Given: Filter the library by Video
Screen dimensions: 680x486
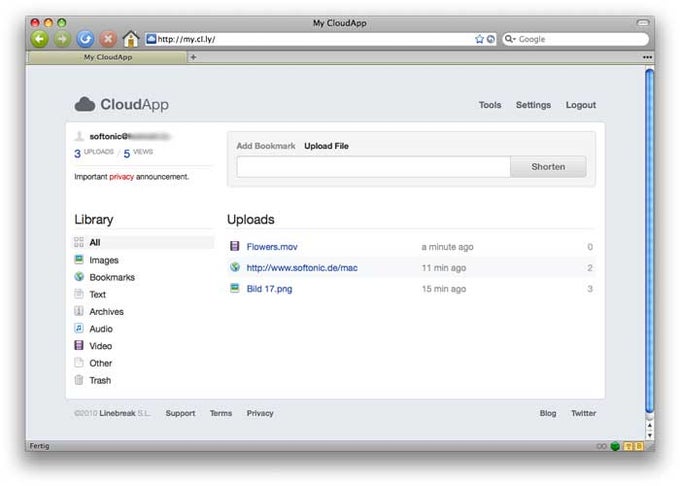Looking at the screenshot, I should 101,346.
